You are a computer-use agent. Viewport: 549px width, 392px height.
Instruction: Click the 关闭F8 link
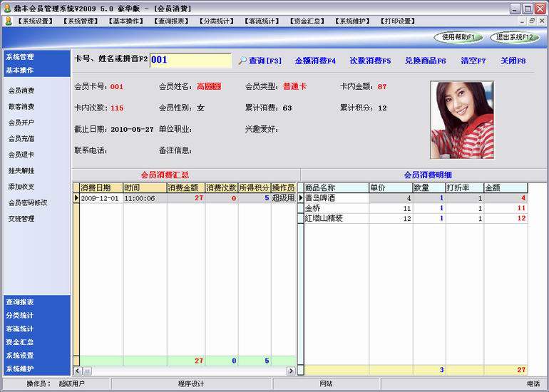(x=513, y=61)
